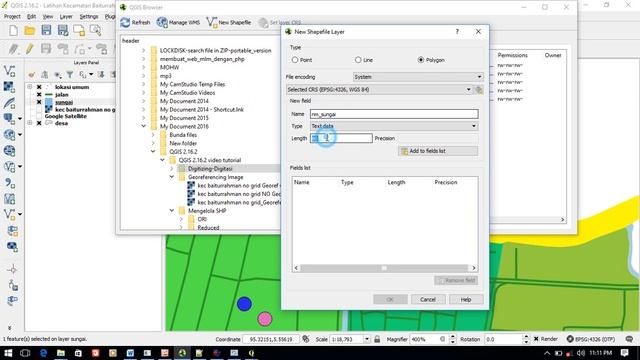Click the Magnifier spinner arrows
Viewport: 640px width, 360px height.
[x=453, y=339]
